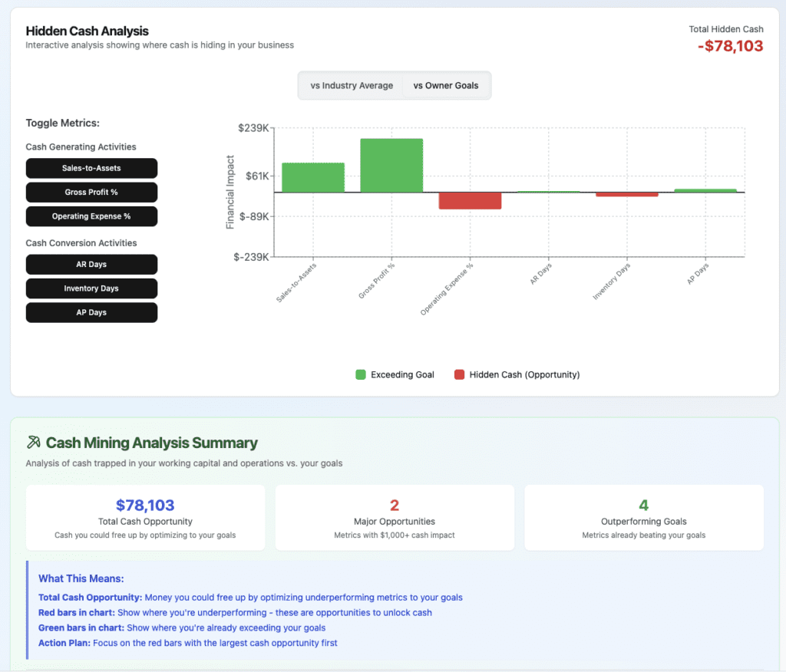Click the Major Opportunities summary card
The height and width of the screenshot is (672, 786).
click(x=395, y=517)
